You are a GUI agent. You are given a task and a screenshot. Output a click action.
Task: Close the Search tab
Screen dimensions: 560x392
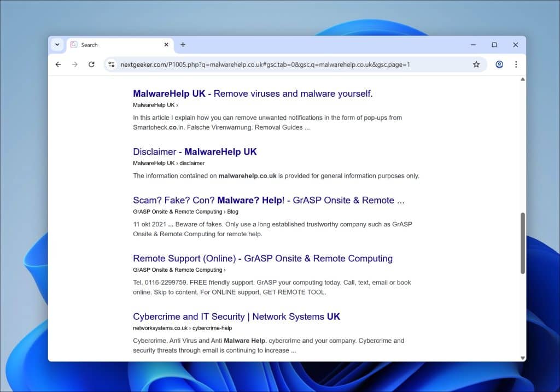(x=167, y=44)
